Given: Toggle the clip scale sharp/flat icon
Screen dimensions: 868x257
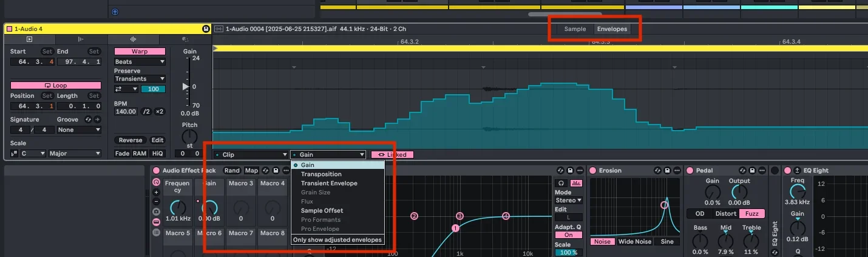Looking at the screenshot, I should pyautogui.click(x=15, y=154).
